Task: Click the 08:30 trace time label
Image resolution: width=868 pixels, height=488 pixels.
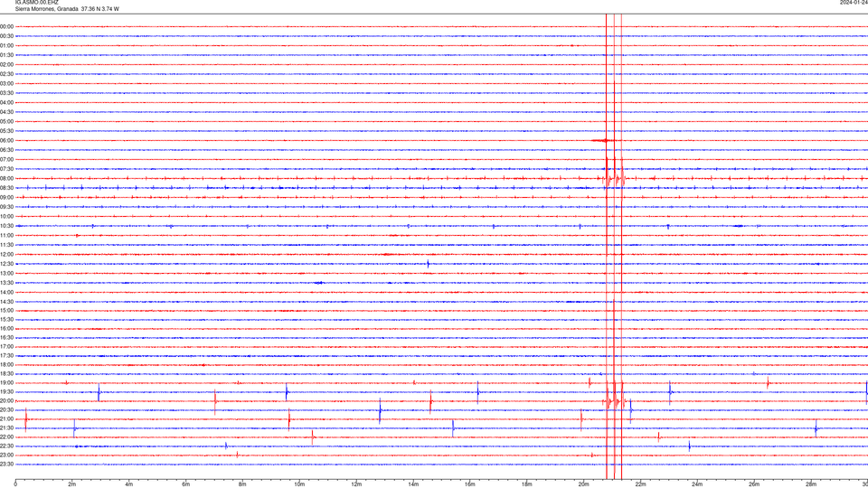Action: tap(6, 188)
